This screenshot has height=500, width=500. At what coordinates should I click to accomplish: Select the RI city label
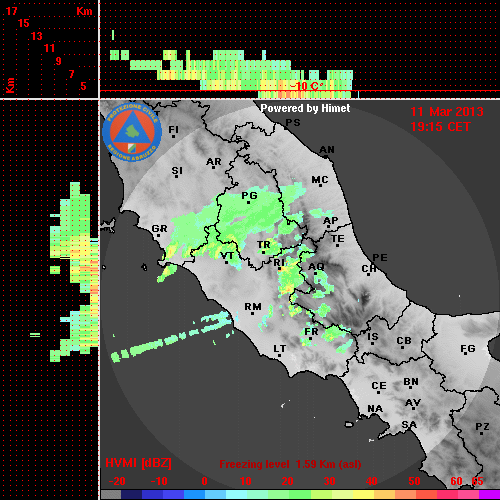click(x=279, y=263)
